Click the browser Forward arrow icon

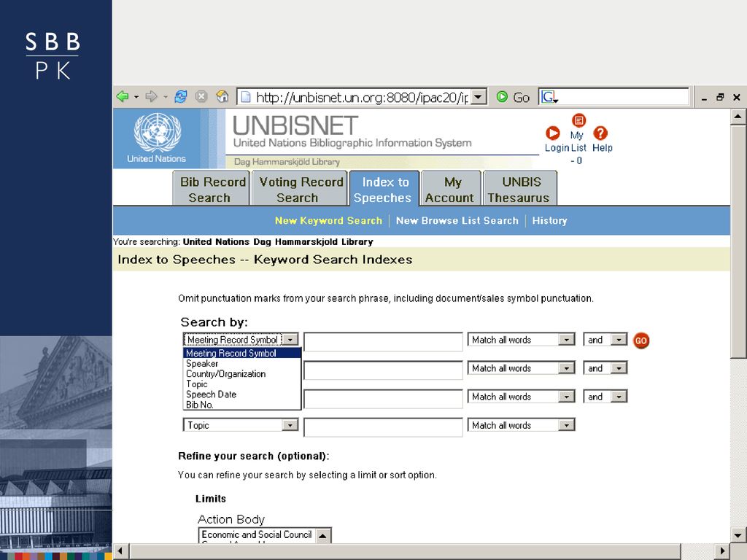click(151, 97)
